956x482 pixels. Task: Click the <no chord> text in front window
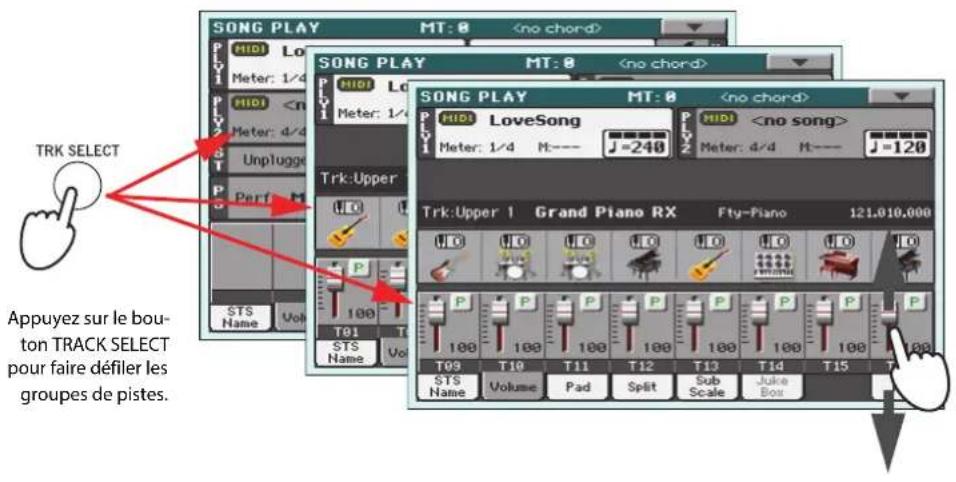tap(765, 97)
